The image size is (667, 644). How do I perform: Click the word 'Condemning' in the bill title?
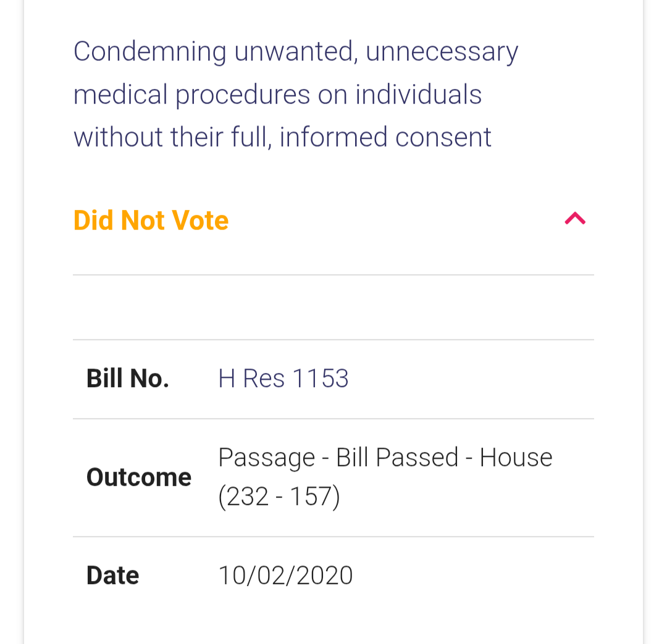pos(150,52)
